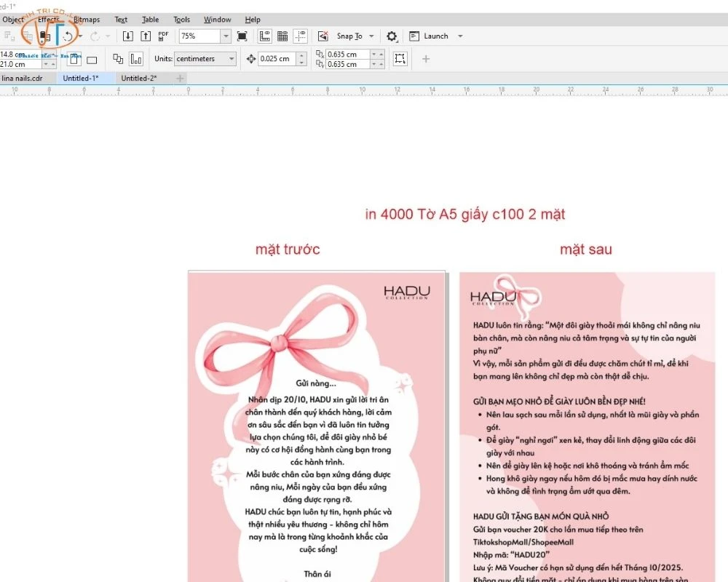Toggle full-screen preview icon

pyautogui.click(x=242, y=36)
